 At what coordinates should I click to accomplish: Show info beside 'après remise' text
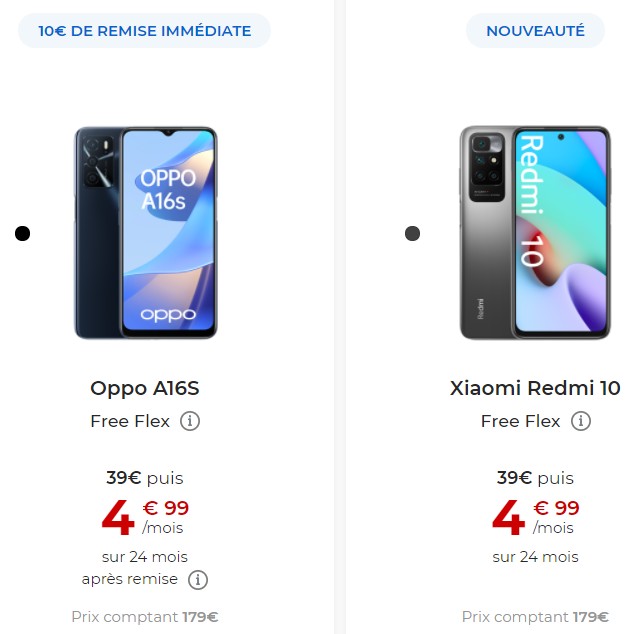pyautogui.click(x=198, y=579)
